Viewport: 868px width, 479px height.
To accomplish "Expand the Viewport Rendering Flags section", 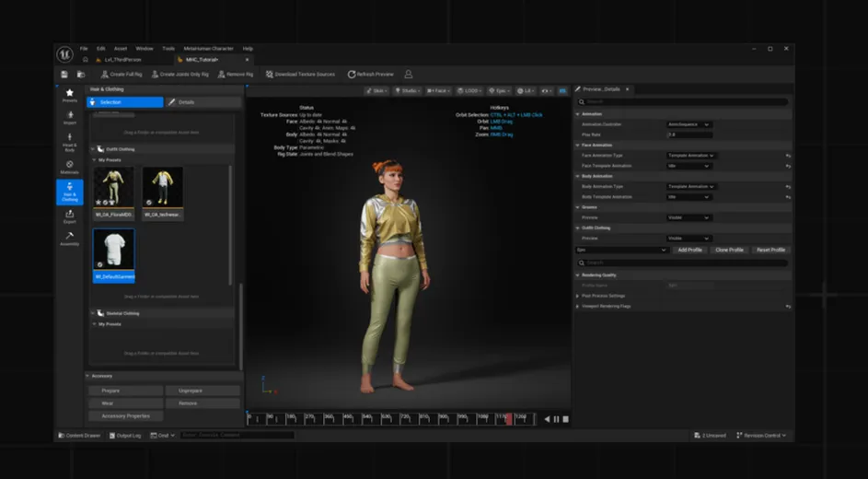I will pos(577,306).
